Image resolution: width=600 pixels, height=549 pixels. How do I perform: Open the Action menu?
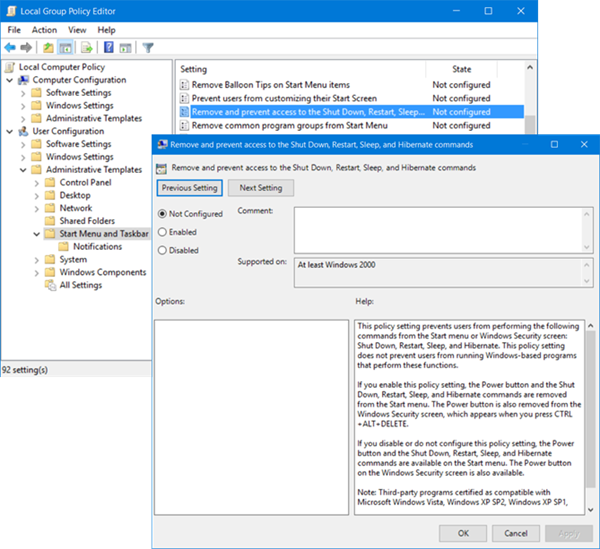(44, 30)
